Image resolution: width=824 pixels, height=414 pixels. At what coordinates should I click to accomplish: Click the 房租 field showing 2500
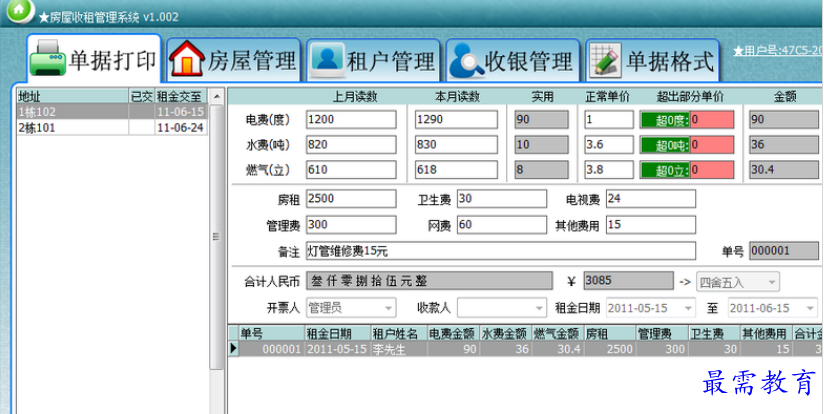[x=351, y=199]
